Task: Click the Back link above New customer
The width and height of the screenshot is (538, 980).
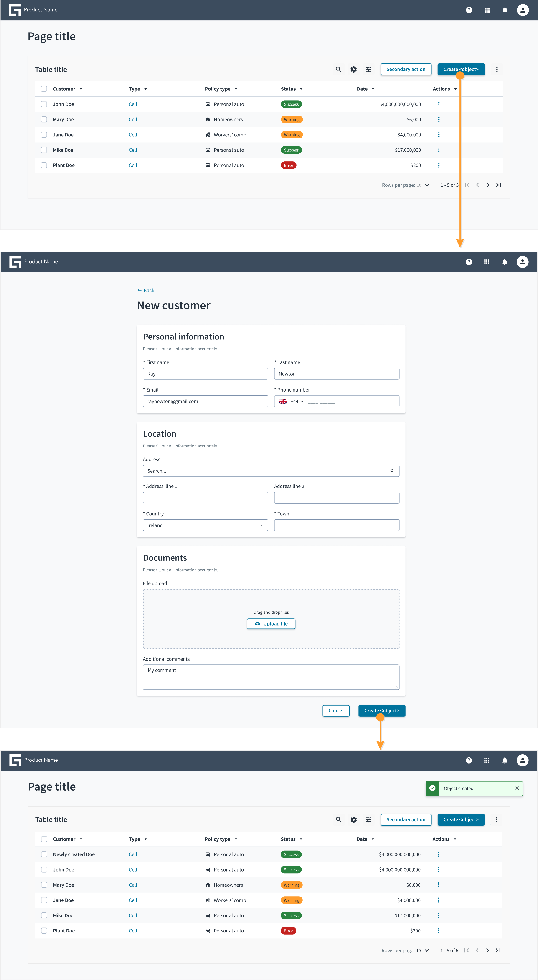Action: coord(145,290)
